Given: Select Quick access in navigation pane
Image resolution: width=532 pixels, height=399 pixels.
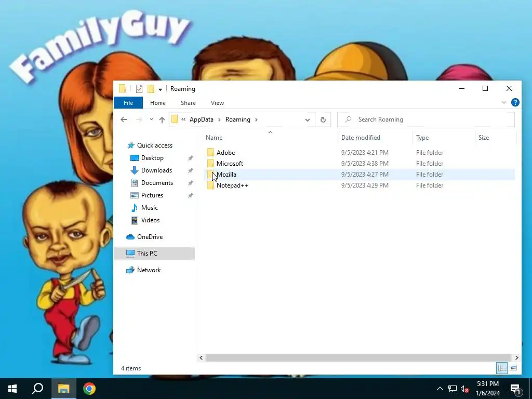Looking at the screenshot, I should tap(154, 145).
